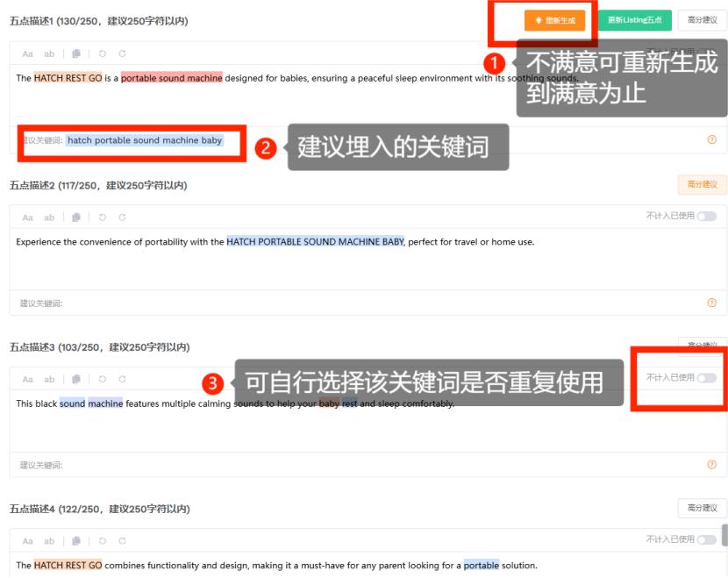Undo the last edit in 五点描述4
728x578 pixels.
click(x=102, y=541)
